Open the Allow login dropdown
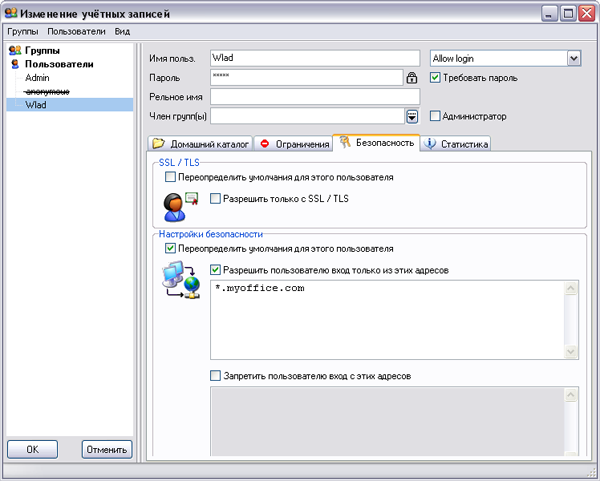This screenshot has width=600, height=481. 573,59
